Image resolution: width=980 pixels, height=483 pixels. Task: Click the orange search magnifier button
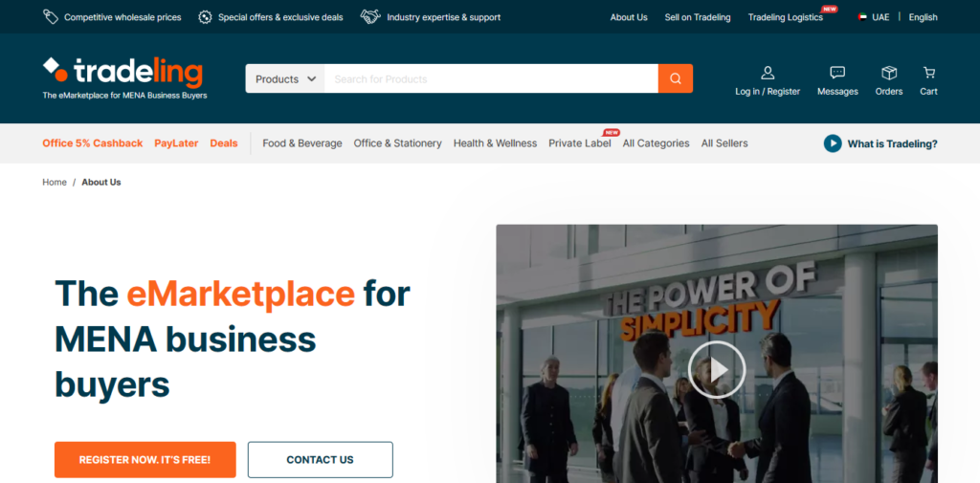[x=675, y=78]
